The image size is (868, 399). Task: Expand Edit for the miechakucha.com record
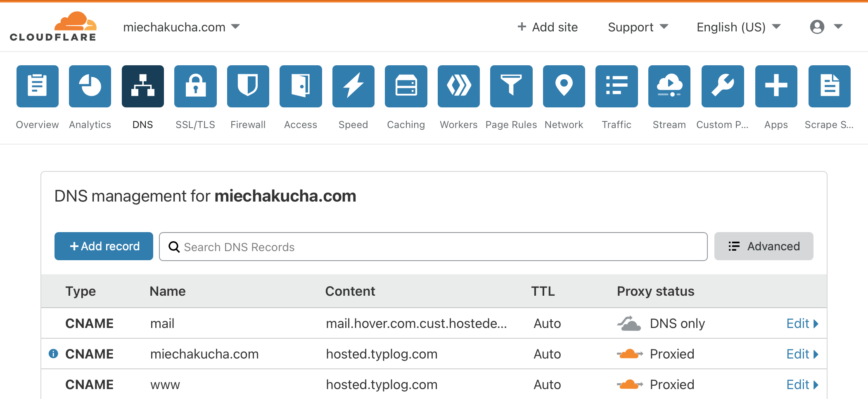click(802, 354)
